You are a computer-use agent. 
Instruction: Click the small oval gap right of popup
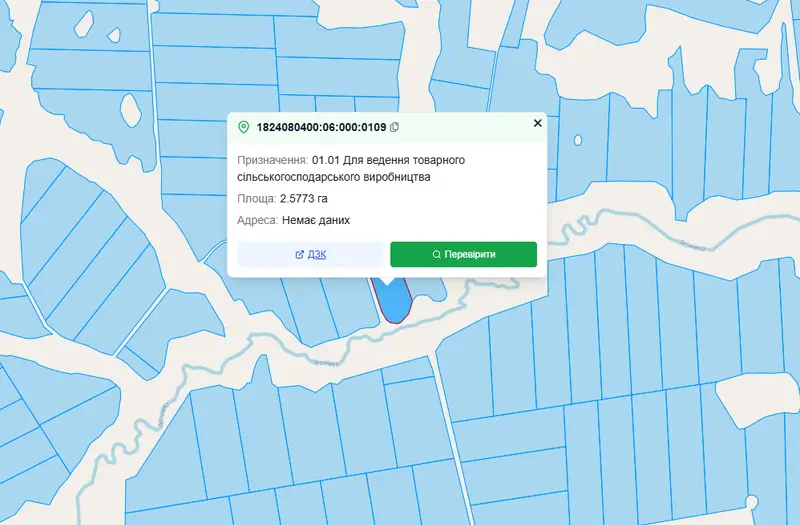578,140
